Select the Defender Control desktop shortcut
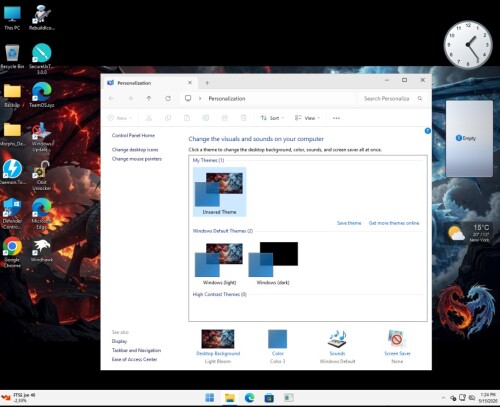The height and width of the screenshot is (407, 500). tap(12, 213)
